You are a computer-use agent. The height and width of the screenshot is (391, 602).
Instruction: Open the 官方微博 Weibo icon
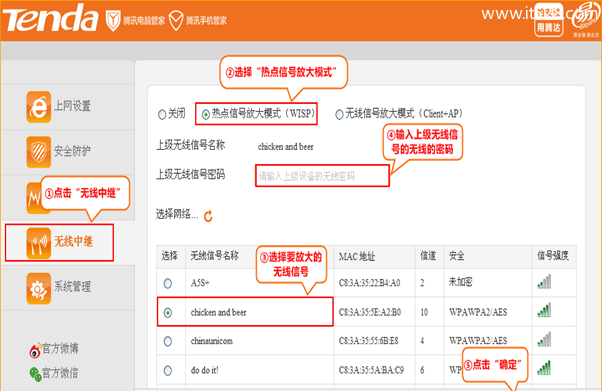(35, 350)
